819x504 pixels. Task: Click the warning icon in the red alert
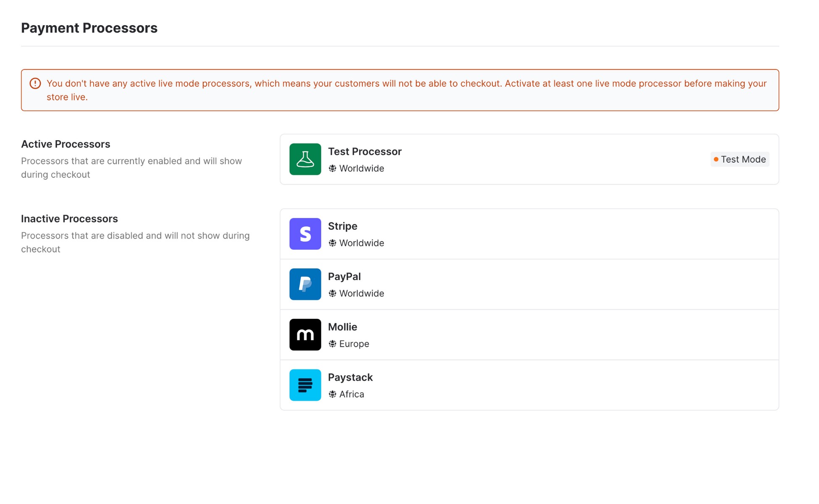(35, 84)
